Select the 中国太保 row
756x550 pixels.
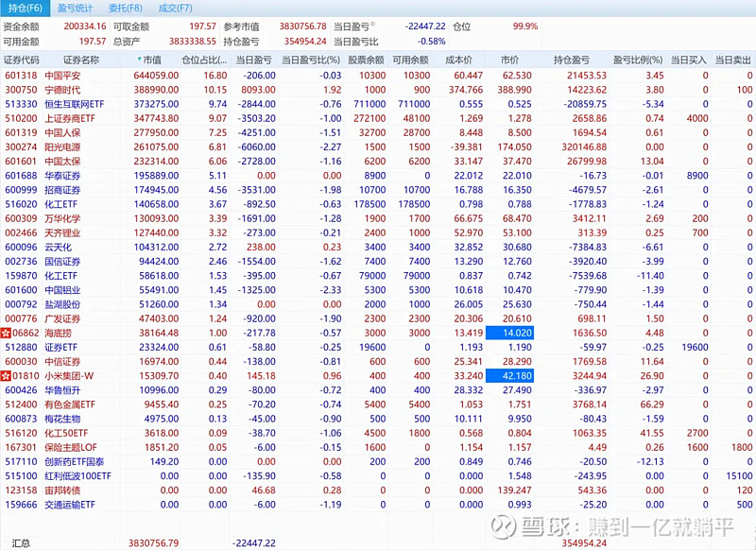pyautogui.click(x=378, y=162)
